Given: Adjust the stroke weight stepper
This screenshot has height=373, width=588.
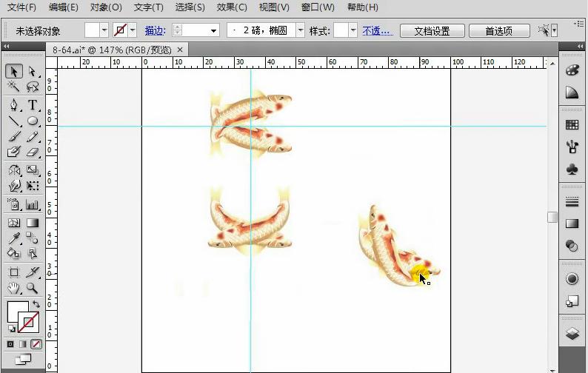Looking at the screenshot, I should coord(178,30).
